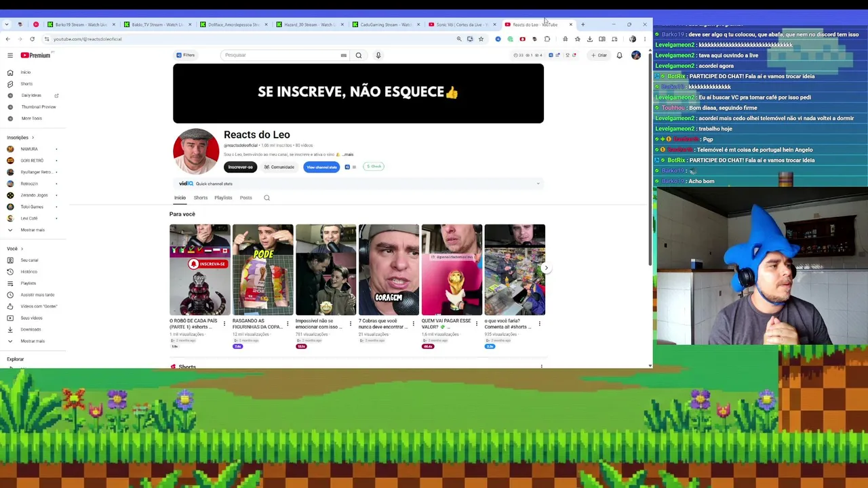
Task: Open the on-screen keyboard in the search box
Action: (x=344, y=55)
